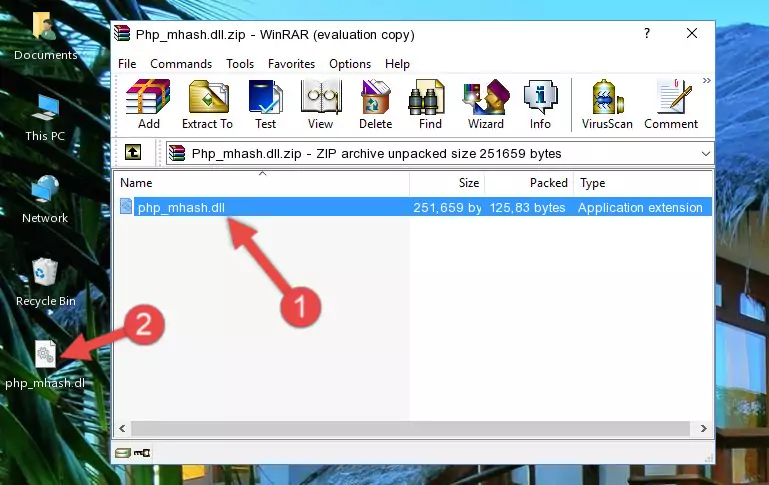Open the Comment tool
This screenshot has height=485, width=769.
point(671,104)
